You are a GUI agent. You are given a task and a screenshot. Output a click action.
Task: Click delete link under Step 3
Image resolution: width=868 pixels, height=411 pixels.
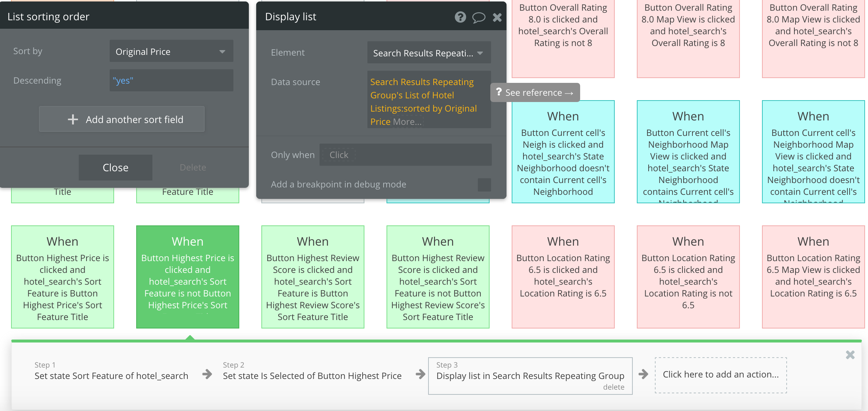coord(613,387)
